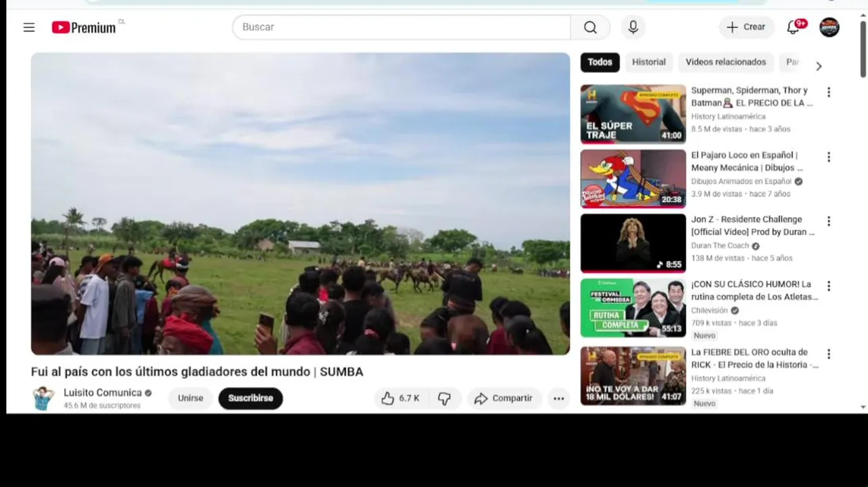Start voice search with microphone
The height and width of the screenshot is (487, 868).
point(633,27)
